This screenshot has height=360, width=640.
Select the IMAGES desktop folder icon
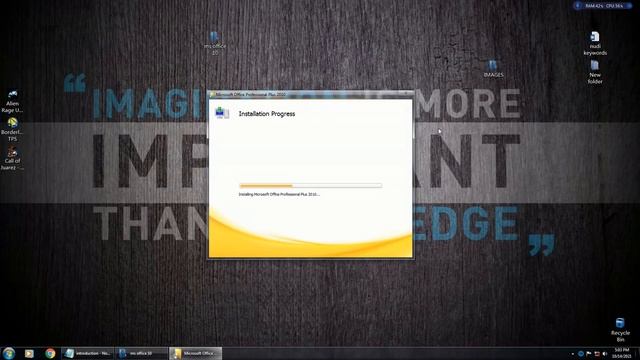pos(493,69)
